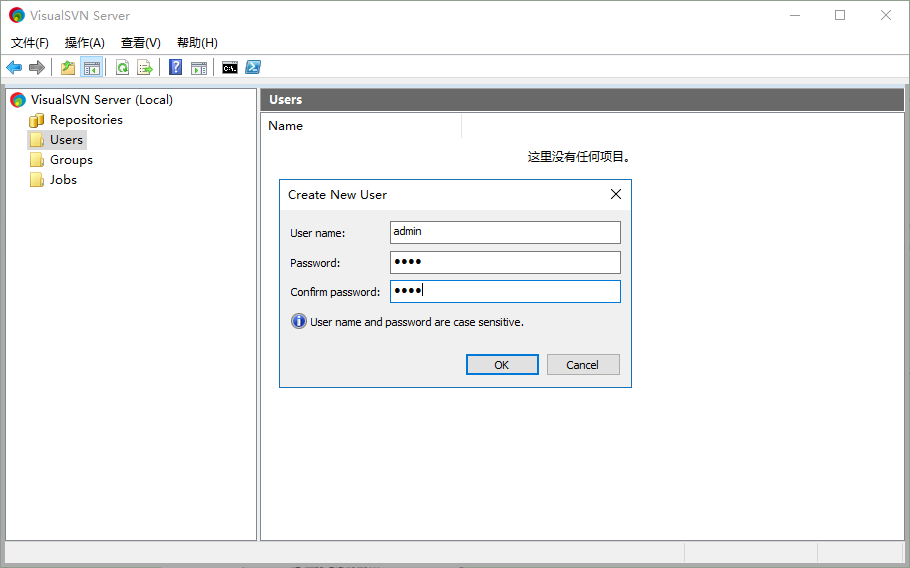Click the Repositories database icon in tree
The height and width of the screenshot is (568, 910).
(37, 120)
